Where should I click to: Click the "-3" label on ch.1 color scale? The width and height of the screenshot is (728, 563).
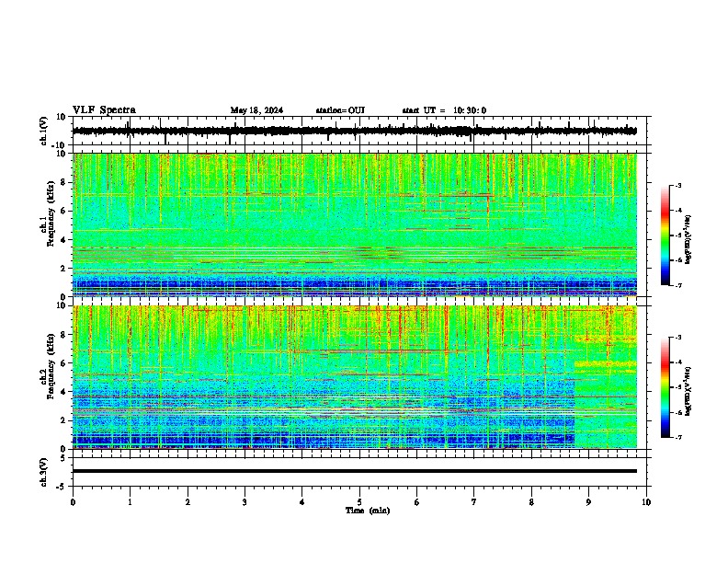click(678, 186)
